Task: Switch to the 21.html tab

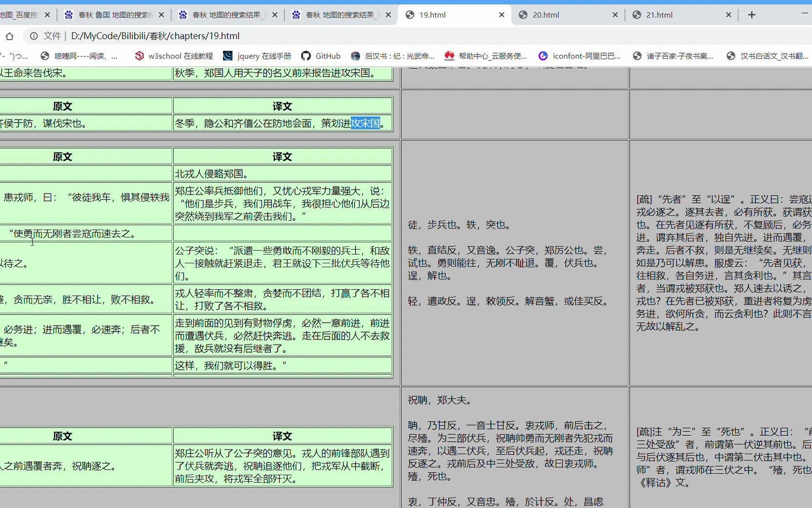Action: pos(682,15)
